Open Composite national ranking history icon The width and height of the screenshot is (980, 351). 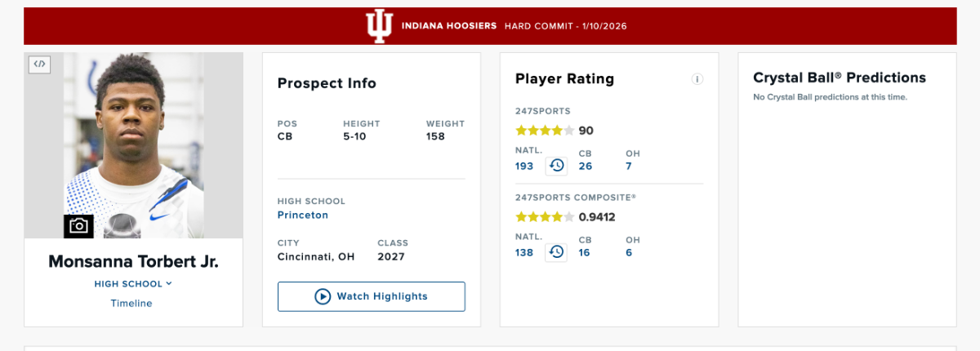pyautogui.click(x=556, y=252)
